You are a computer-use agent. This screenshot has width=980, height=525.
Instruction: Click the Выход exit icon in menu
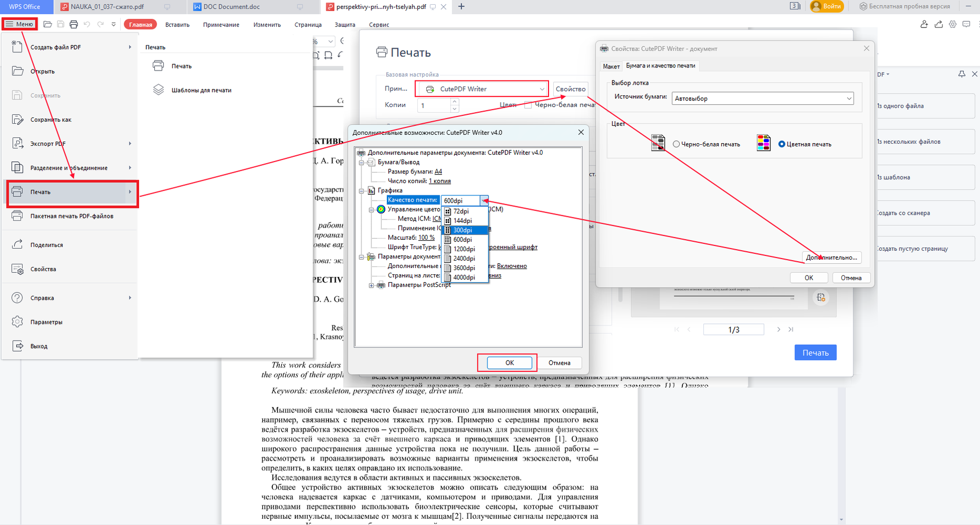17,346
